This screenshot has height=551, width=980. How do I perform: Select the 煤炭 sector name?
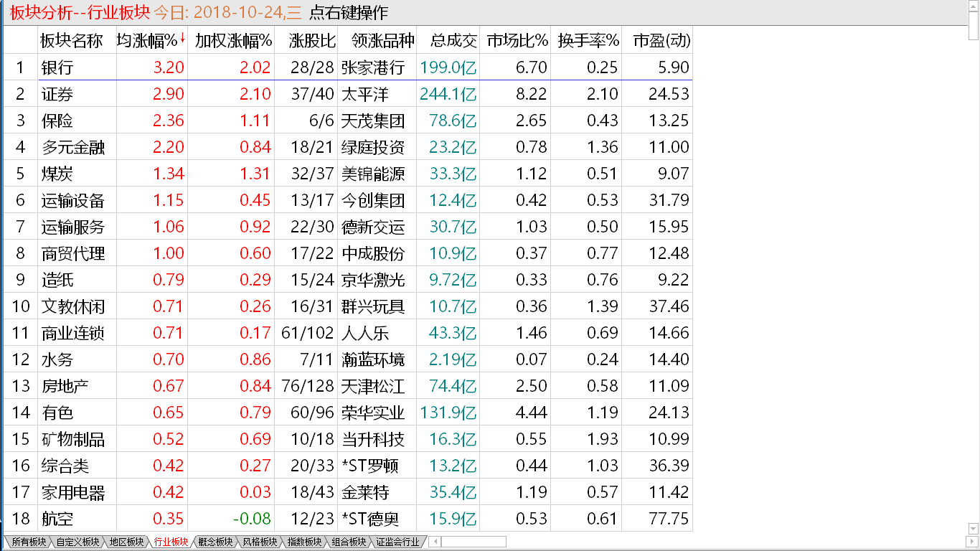click(x=57, y=174)
